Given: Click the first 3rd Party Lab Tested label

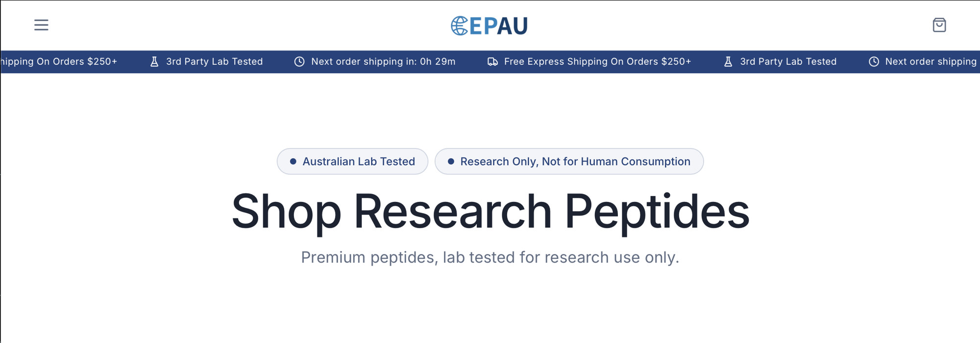Looking at the screenshot, I should (215, 62).
